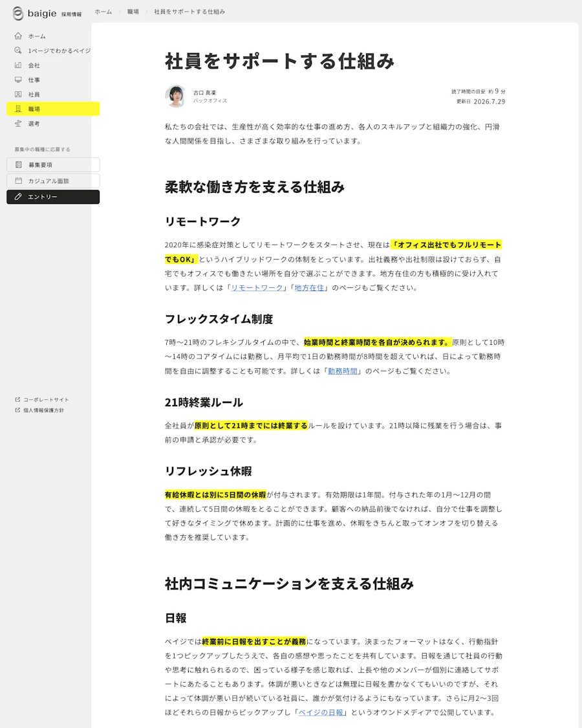The height and width of the screenshot is (728, 582).
Task: Click the black エントリー button
Action: coord(53,197)
